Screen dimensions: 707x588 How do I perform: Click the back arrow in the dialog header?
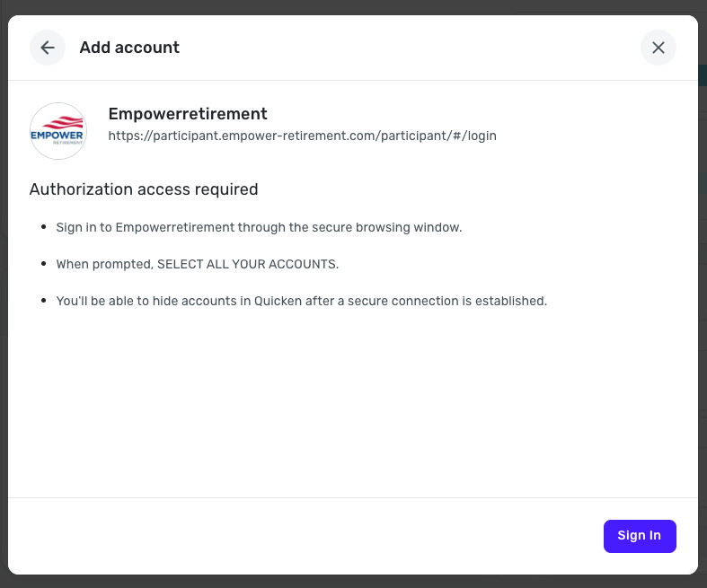[48, 48]
